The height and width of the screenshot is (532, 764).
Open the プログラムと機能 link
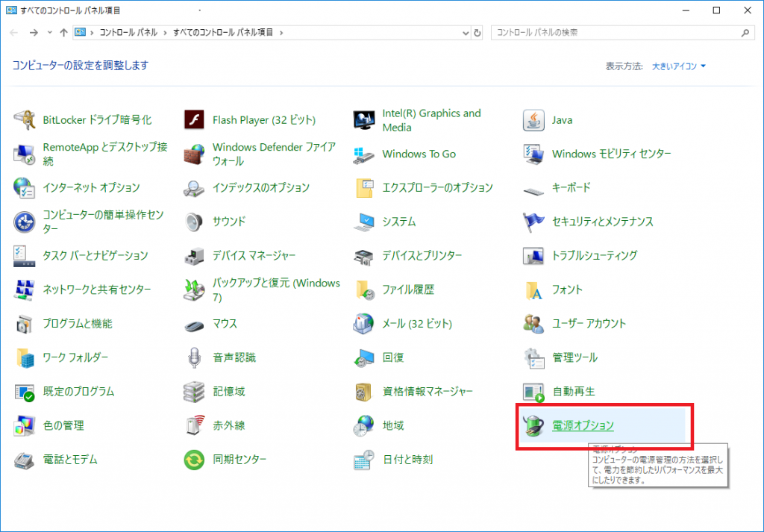click(78, 324)
